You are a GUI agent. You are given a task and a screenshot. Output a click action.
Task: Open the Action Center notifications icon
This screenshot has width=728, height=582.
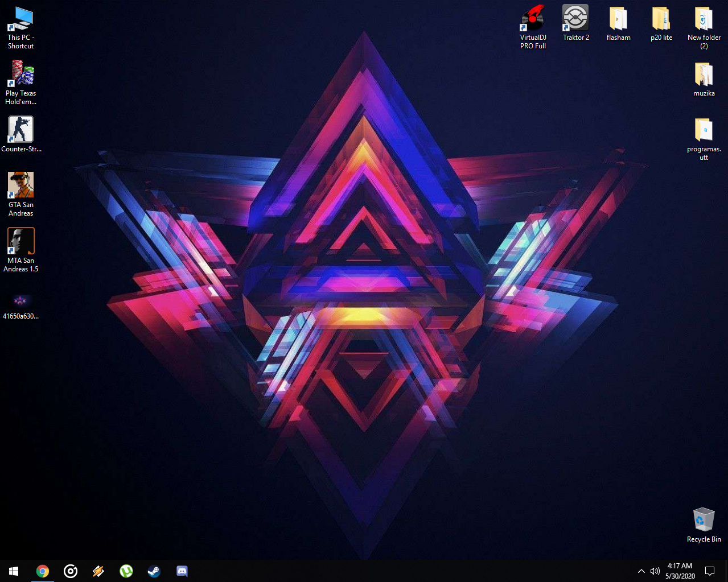point(710,571)
